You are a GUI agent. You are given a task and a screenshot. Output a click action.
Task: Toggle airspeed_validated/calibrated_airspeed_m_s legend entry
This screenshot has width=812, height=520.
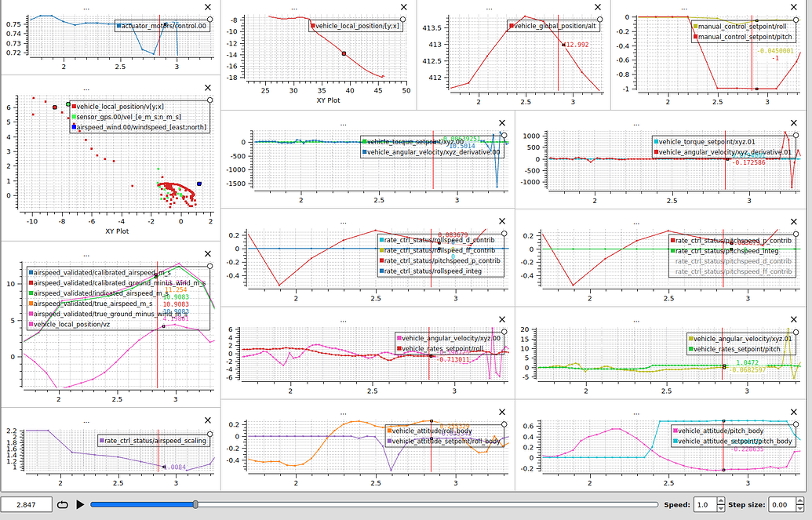[100, 272]
